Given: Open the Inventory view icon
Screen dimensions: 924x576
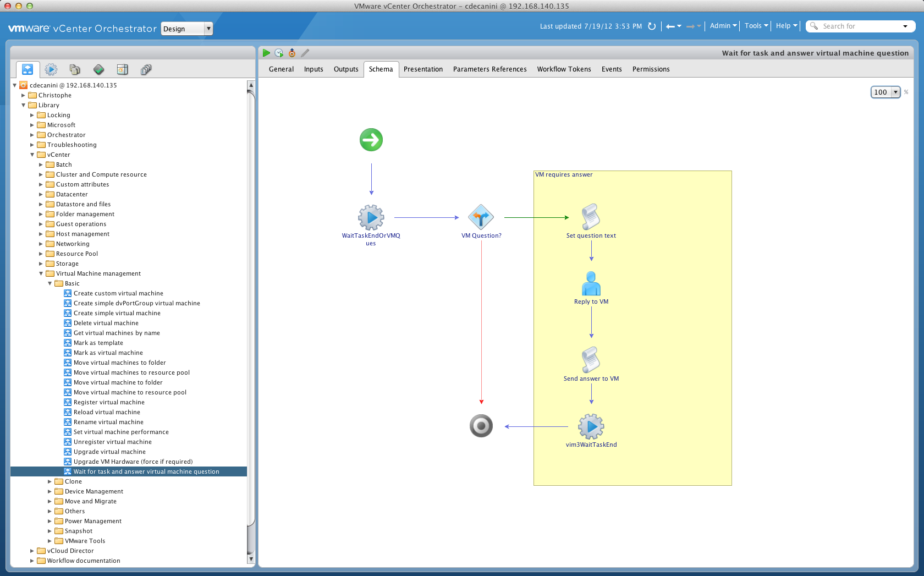Looking at the screenshot, I should 146,69.
